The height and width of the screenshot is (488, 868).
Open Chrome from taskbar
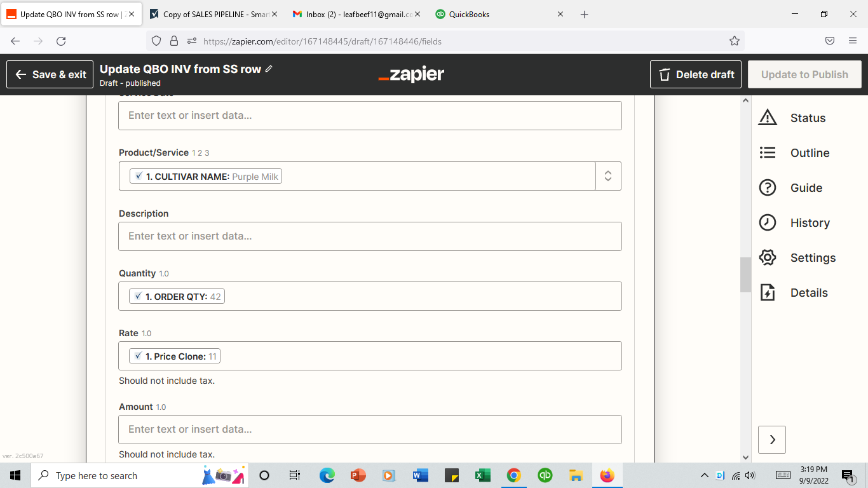point(513,475)
